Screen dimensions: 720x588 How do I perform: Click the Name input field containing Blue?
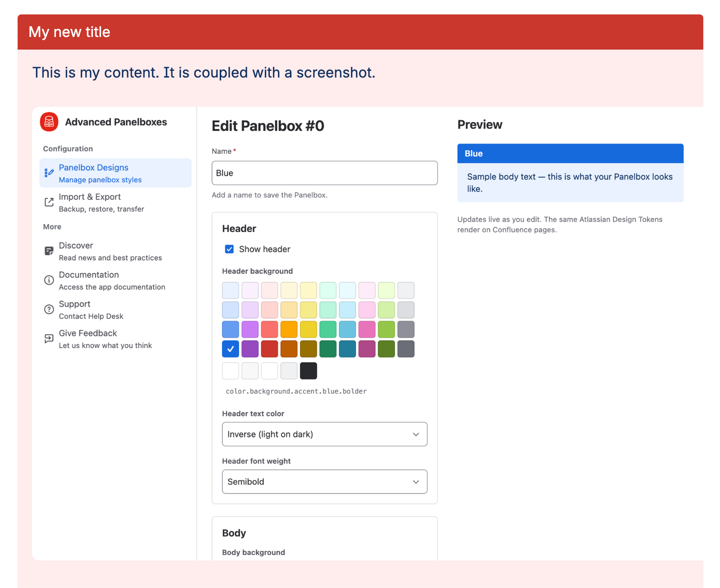pos(325,173)
